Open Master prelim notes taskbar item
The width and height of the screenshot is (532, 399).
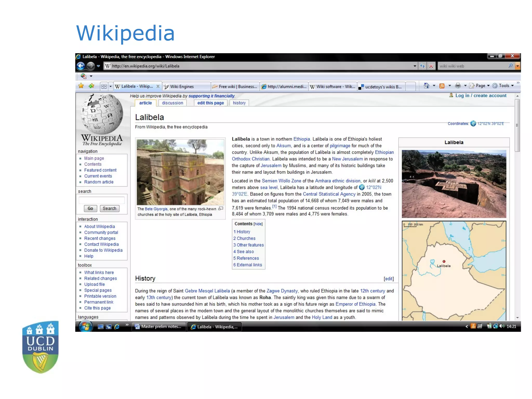click(x=159, y=327)
